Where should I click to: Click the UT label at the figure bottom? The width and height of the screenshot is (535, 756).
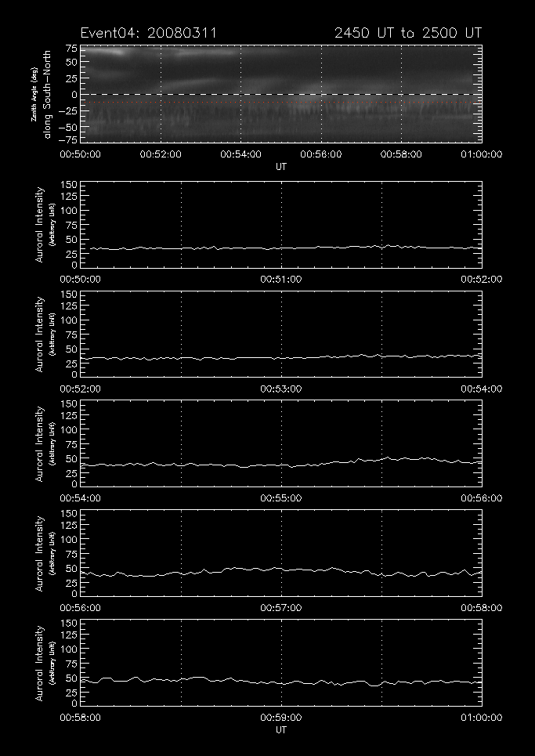[x=281, y=729]
